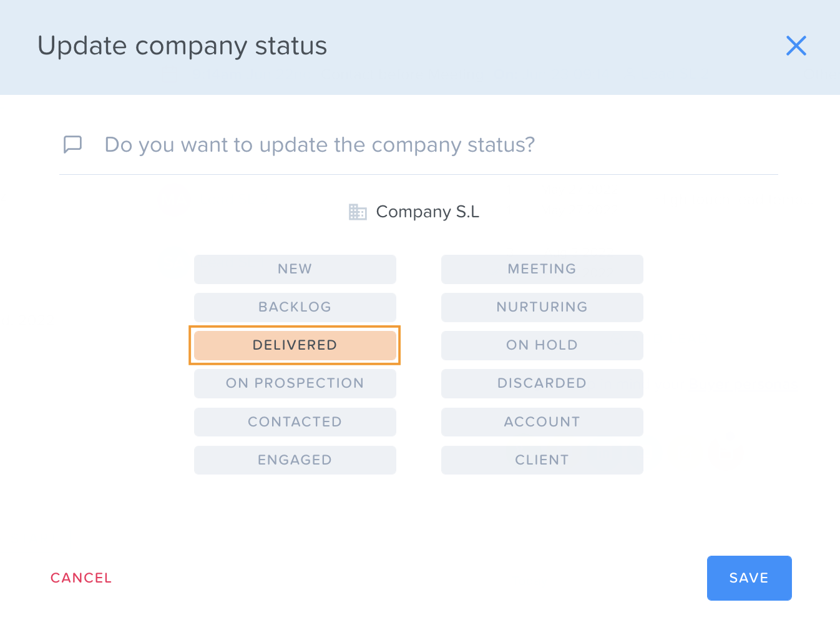Mark the company as DISCARDED
The height and width of the screenshot is (640, 840).
542,383
